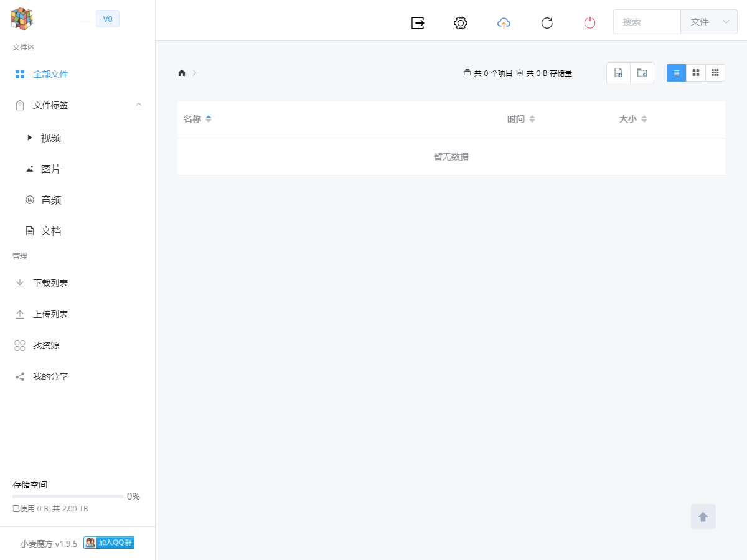Screen dimensions: 747x560
Task: Create a new folder
Action: click(x=642, y=73)
